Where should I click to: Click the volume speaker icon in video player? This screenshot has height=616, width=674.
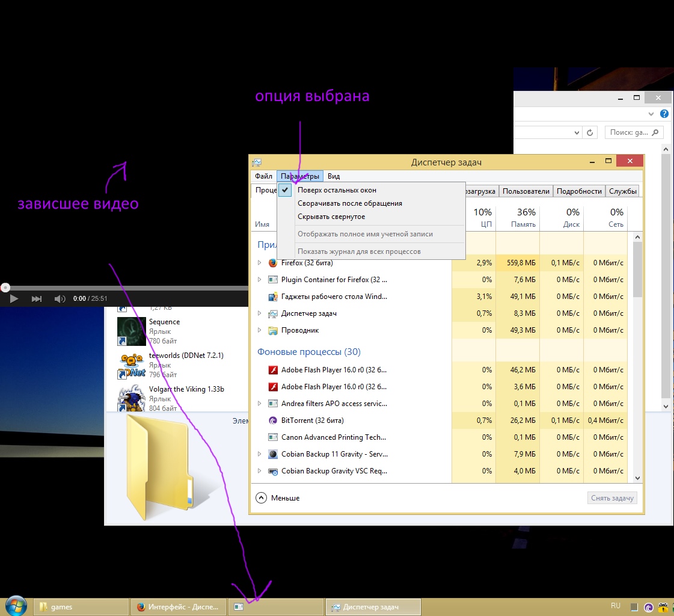click(x=60, y=299)
